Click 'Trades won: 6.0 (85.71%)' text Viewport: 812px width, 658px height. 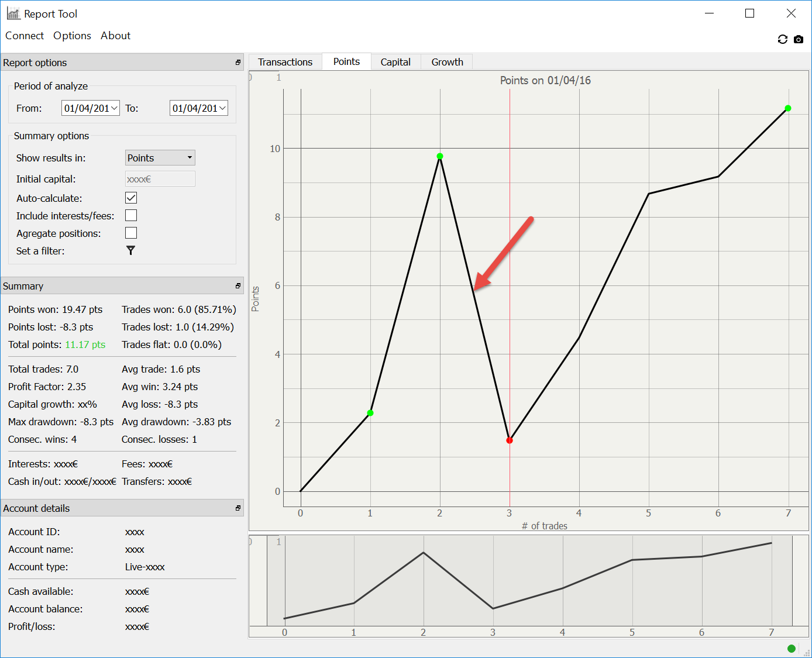point(179,309)
